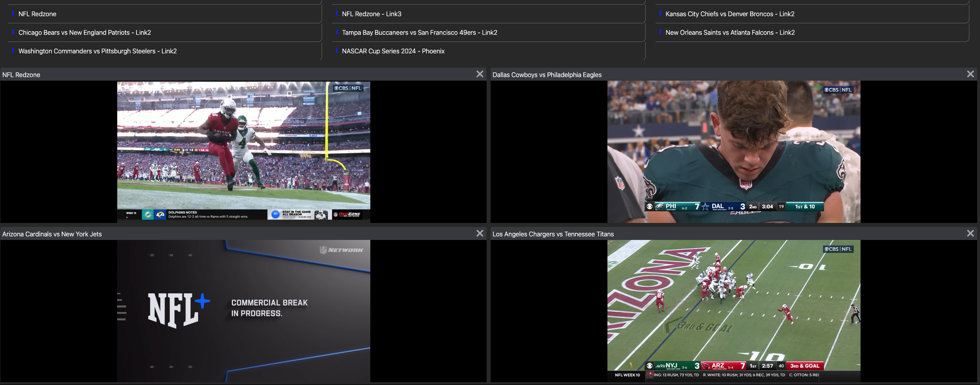Click the 'NFL Redzone' panel title
The image size is (980, 385).
[x=21, y=75]
